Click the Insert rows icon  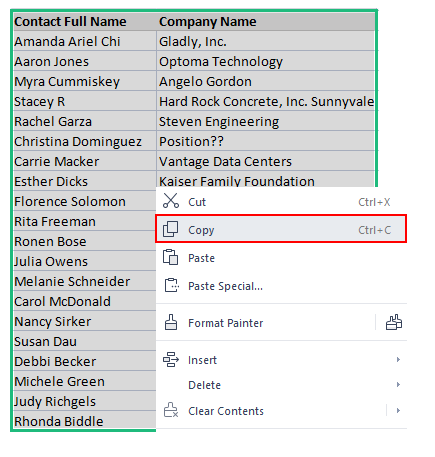tap(171, 360)
